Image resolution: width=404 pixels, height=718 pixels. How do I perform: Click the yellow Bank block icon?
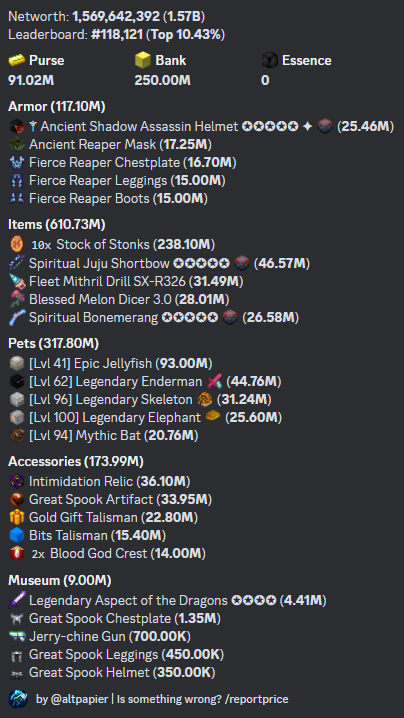143,60
